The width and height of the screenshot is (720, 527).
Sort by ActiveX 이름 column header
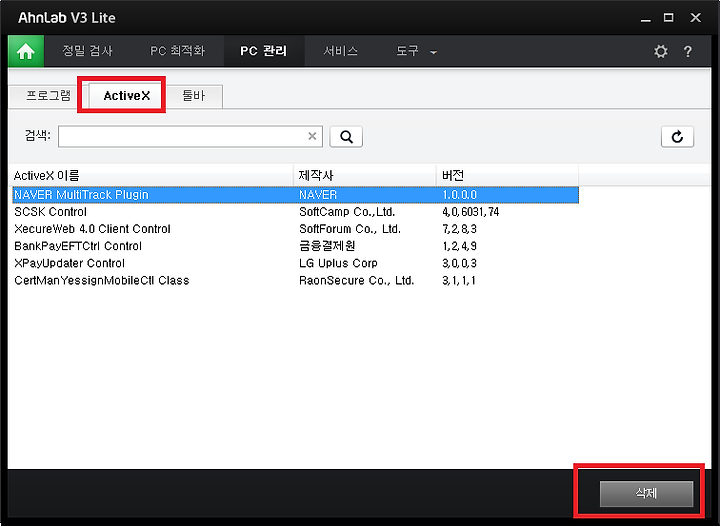tap(152, 175)
